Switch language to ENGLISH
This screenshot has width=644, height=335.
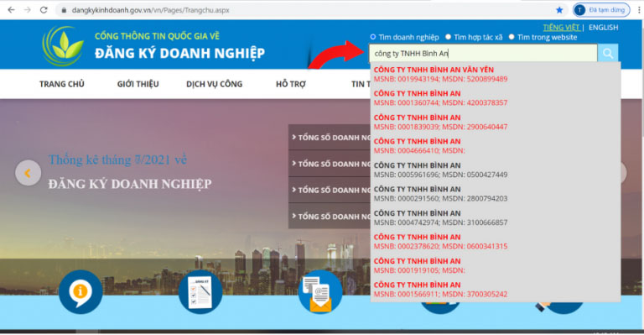pyautogui.click(x=604, y=28)
